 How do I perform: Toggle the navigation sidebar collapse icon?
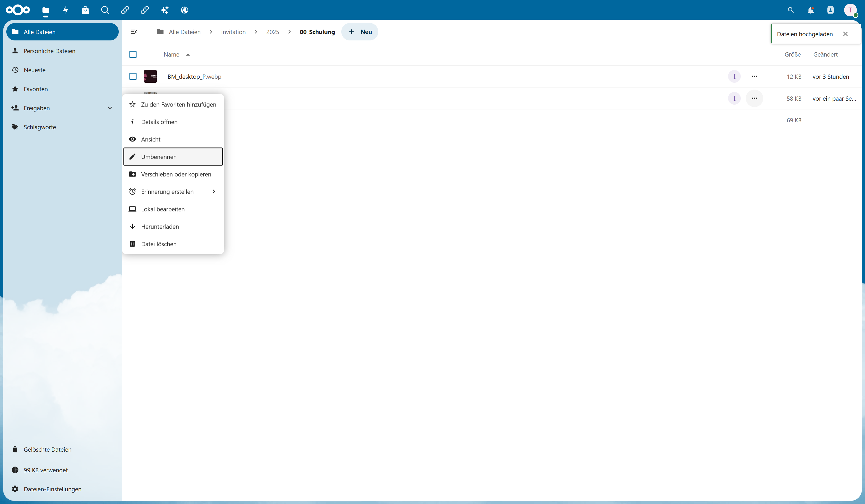coord(134,32)
